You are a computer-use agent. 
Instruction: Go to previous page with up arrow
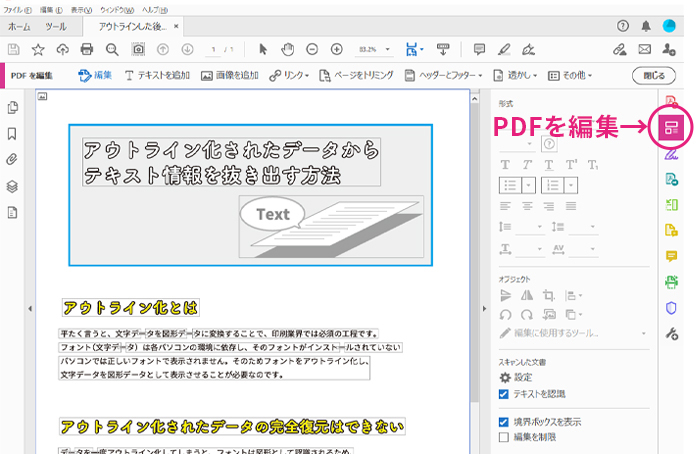coord(163,49)
